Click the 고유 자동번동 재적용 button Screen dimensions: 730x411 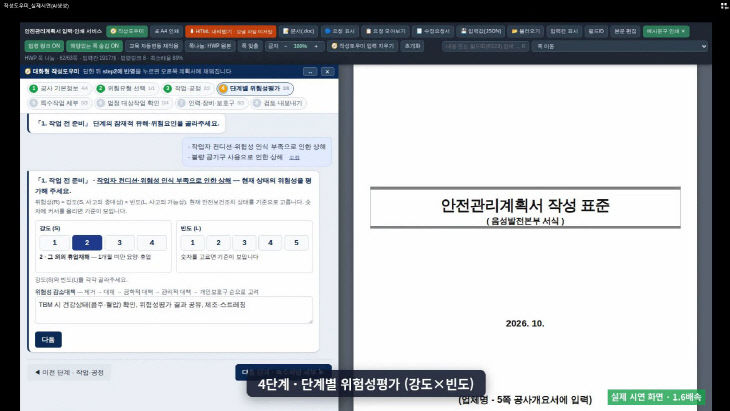point(154,46)
